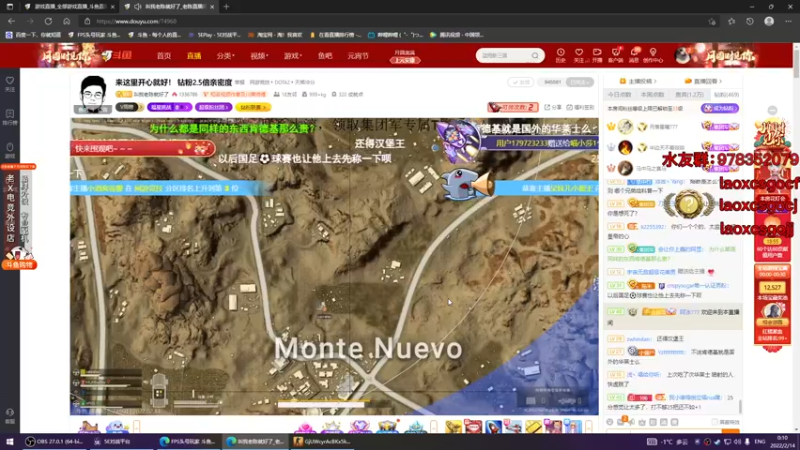The height and width of the screenshot is (450, 800).
Task: Open the 超级粉丝团 purple pill
Action: 213,107
